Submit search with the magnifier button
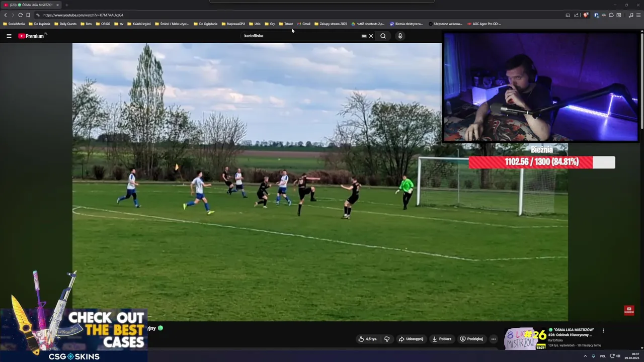644x362 pixels. click(383, 36)
